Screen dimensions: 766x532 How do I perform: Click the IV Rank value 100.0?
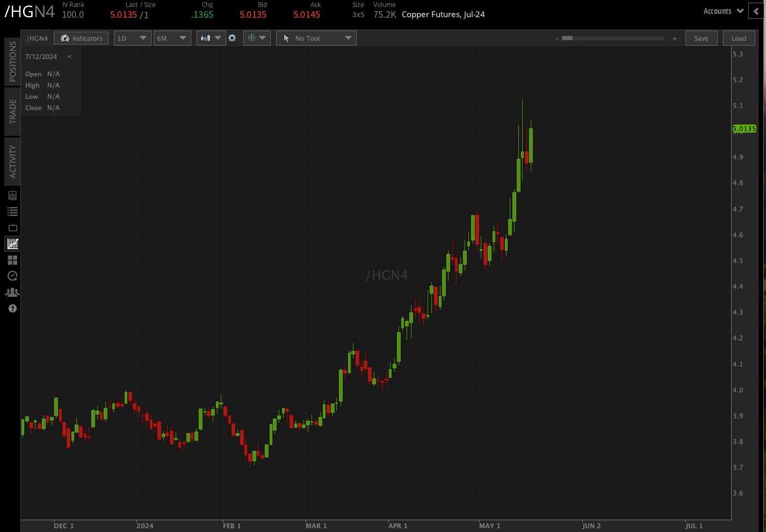click(73, 14)
